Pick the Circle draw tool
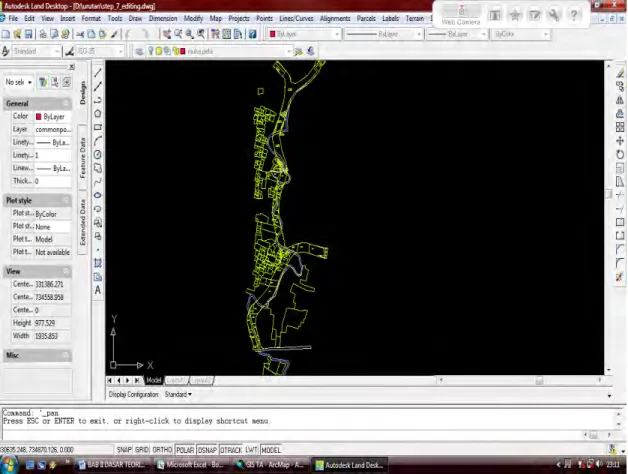Screen dimensions: 628x474 point(98,155)
